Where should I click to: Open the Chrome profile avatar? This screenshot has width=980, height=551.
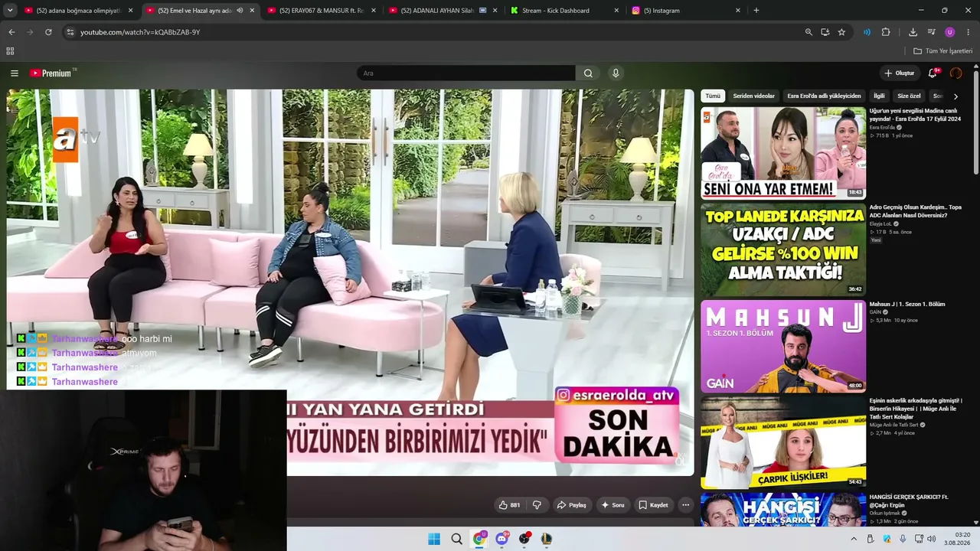click(949, 32)
